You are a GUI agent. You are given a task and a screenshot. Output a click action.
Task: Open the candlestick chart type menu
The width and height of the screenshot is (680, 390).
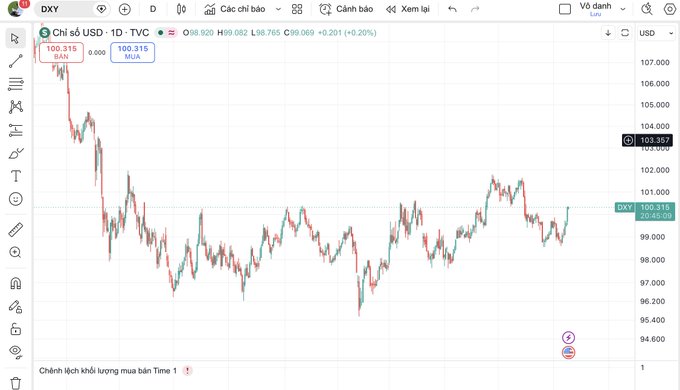click(x=181, y=9)
